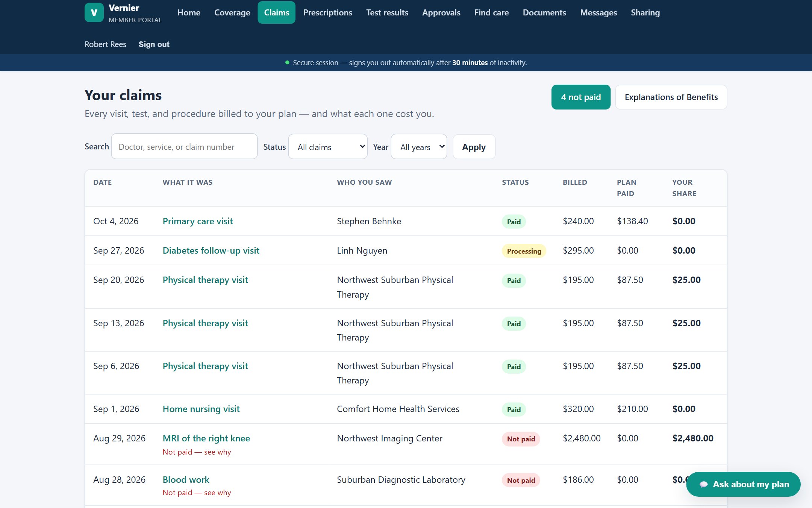Viewport: 812px width, 508px height.
Task: Click the Processing status badge for Linh Nguyen
Action: [x=524, y=251]
